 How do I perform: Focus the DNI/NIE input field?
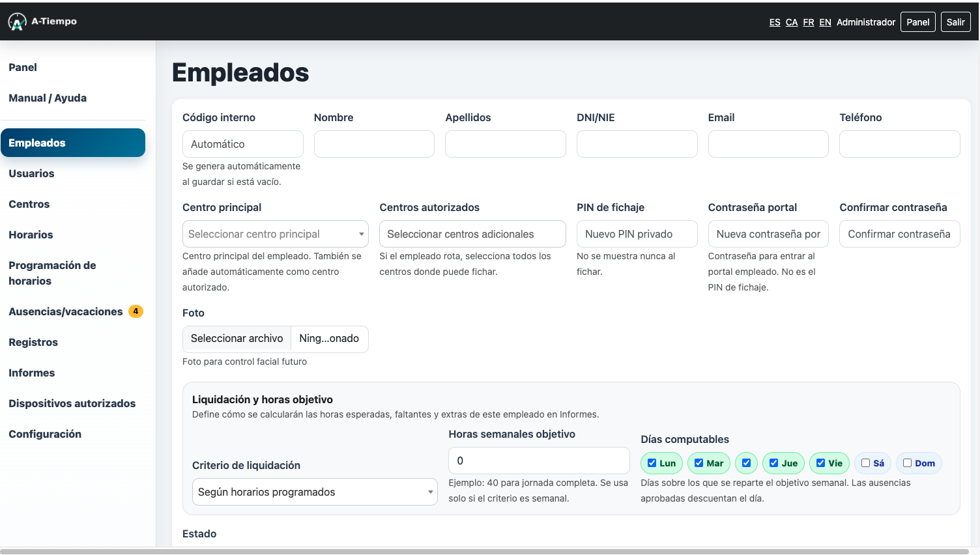click(637, 144)
